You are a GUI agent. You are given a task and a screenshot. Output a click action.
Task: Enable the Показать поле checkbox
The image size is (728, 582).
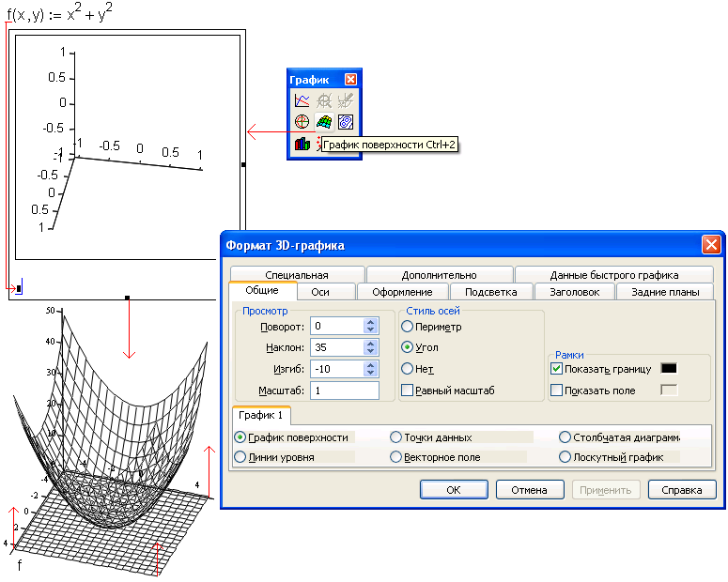pos(556,391)
